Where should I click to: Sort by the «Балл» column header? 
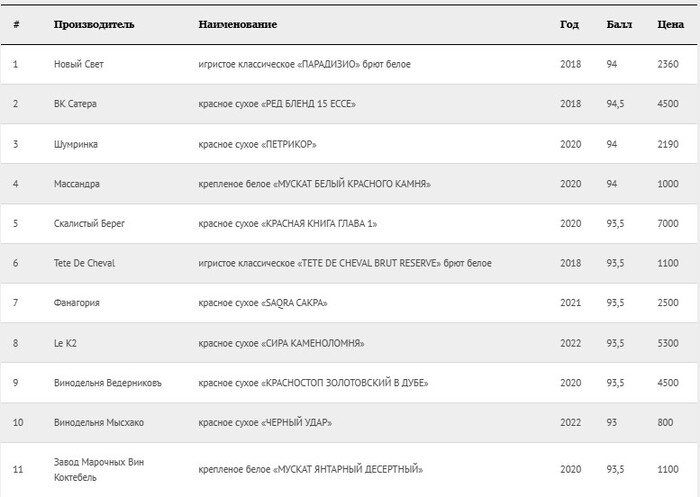pos(619,24)
